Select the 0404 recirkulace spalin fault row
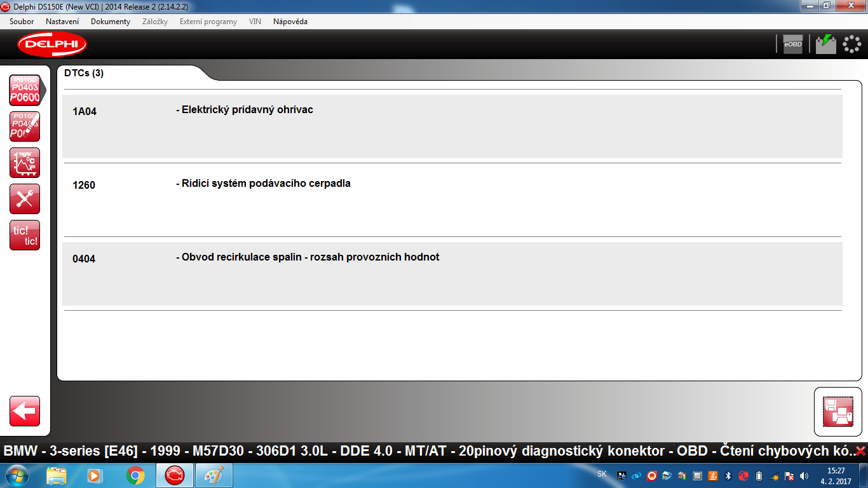868x488 pixels. coord(452,274)
